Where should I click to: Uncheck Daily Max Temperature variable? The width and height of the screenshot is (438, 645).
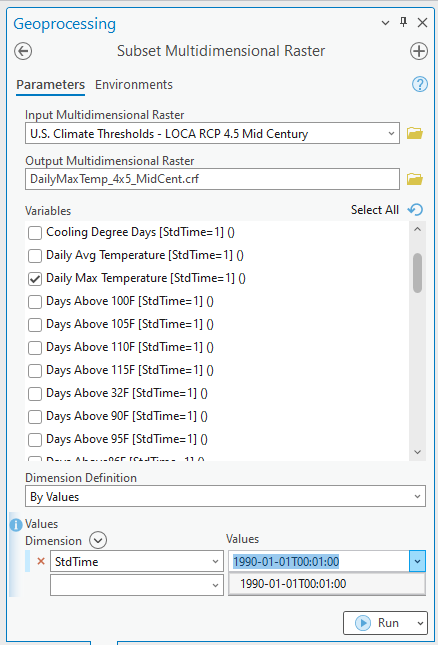(x=35, y=279)
